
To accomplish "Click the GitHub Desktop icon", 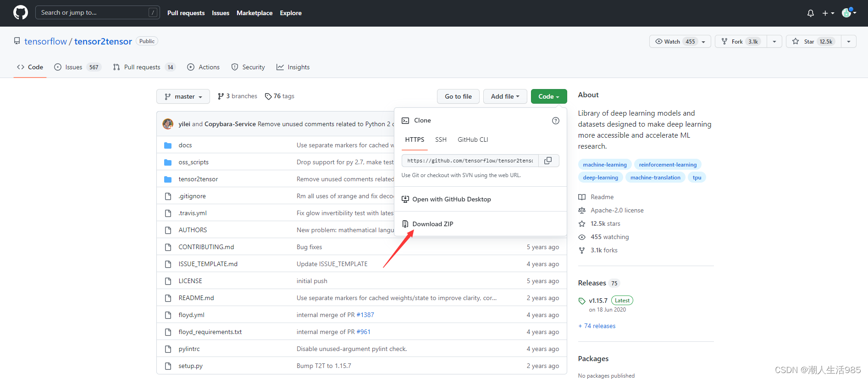I will [x=405, y=199].
